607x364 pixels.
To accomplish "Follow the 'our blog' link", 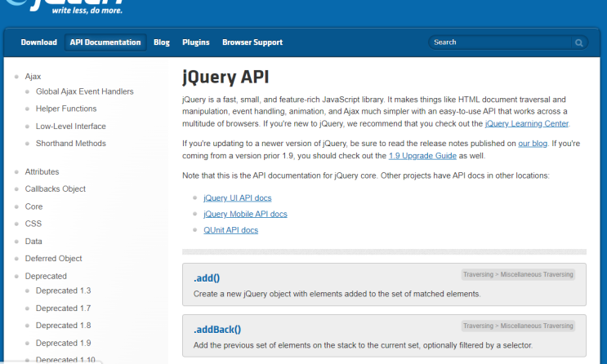I will 533,144.
